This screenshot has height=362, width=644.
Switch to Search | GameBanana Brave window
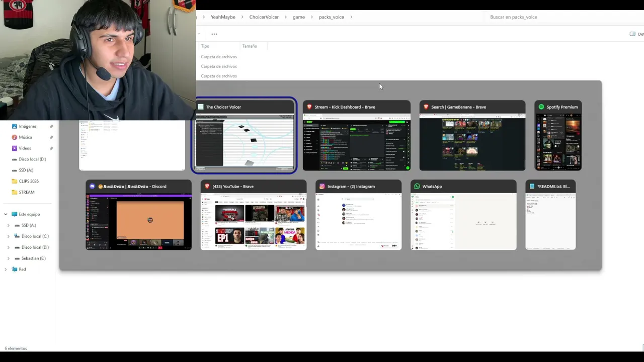click(x=472, y=136)
